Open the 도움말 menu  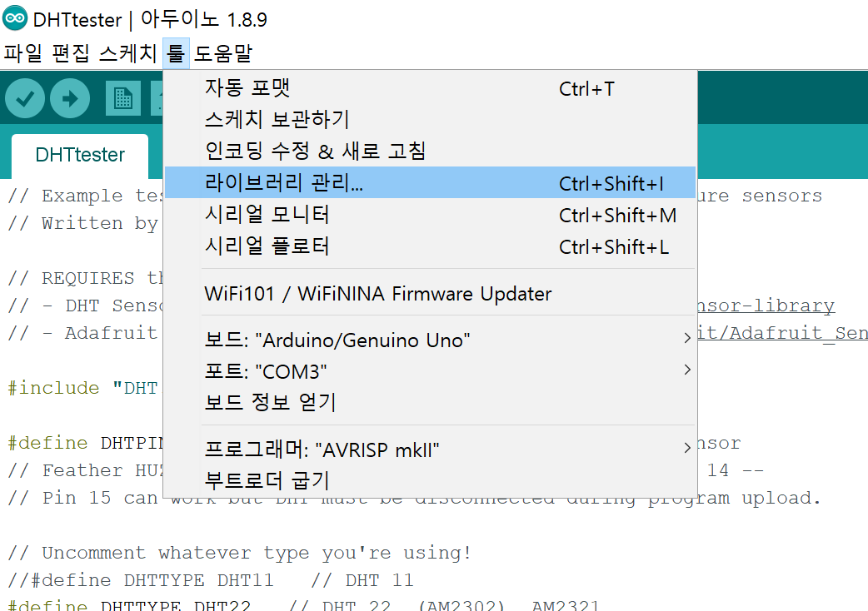[x=223, y=53]
